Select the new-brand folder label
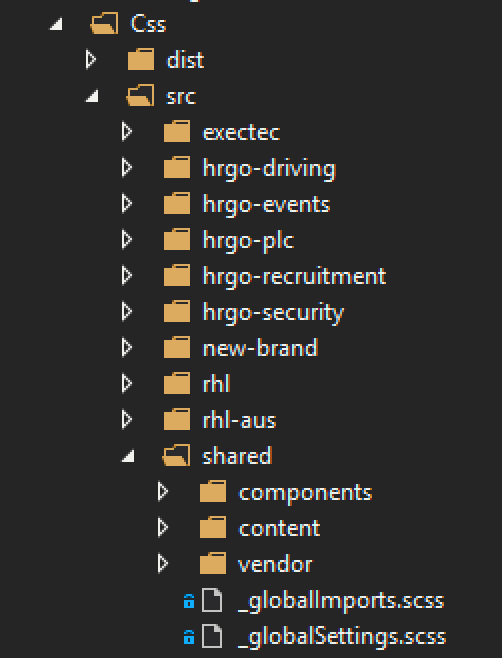 (260, 348)
